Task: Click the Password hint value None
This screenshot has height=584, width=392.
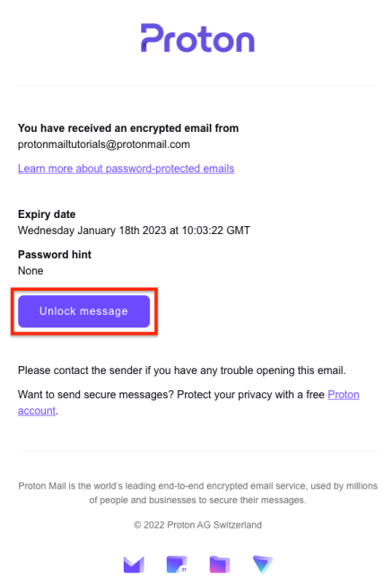Action: coord(30,271)
